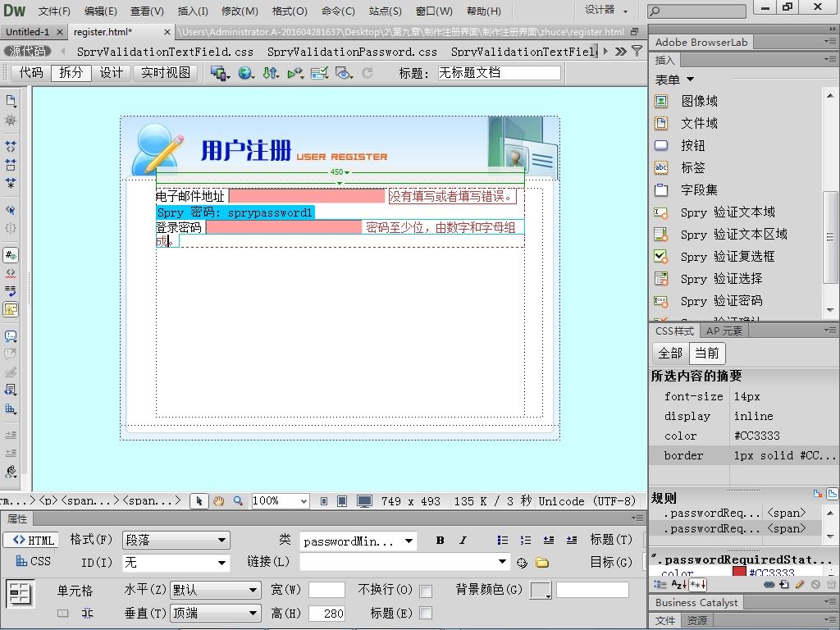Open related file SpryValidationPassword.css

coord(352,52)
